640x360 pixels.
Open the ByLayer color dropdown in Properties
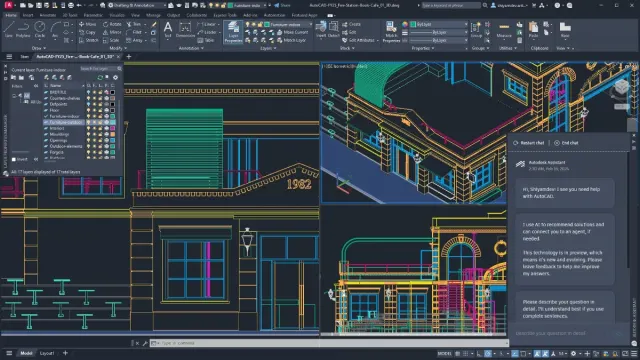pyautogui.click(x=439, y=24)
